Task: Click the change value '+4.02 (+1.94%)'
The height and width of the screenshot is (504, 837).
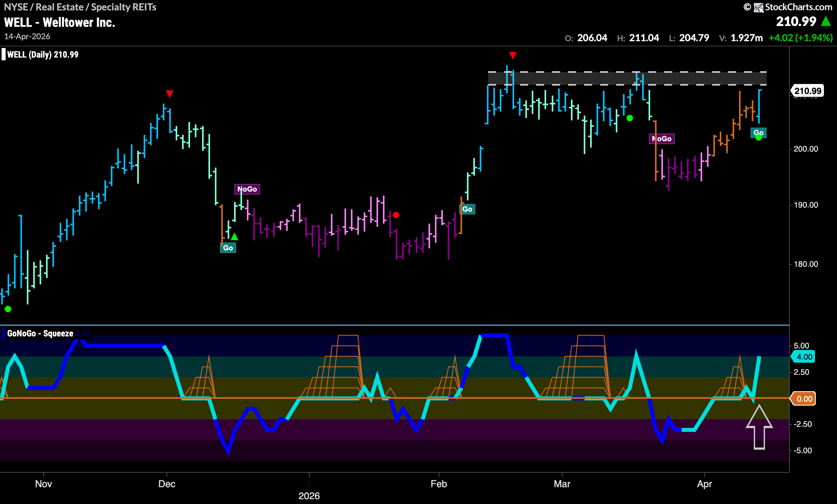Action: click(x=801, y=38)
